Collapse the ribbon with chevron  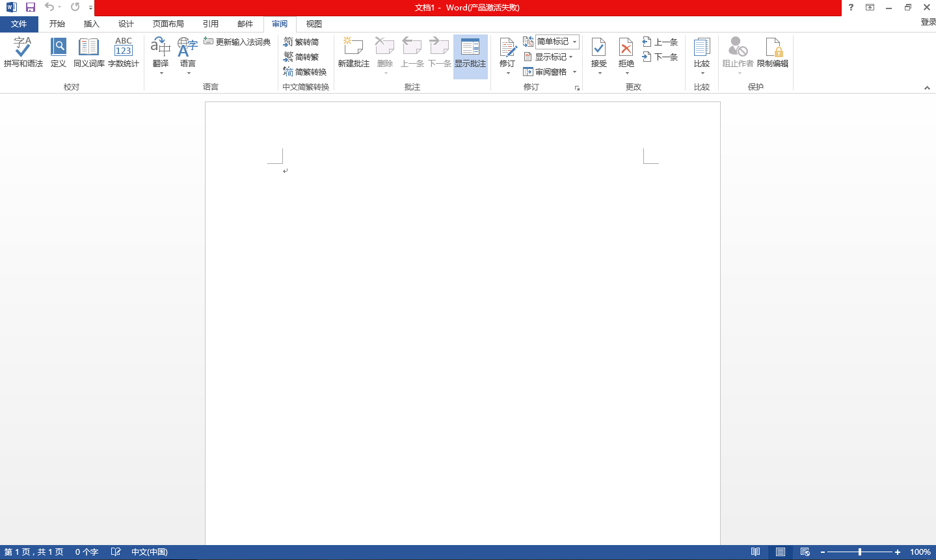click(x=927, y=88)
